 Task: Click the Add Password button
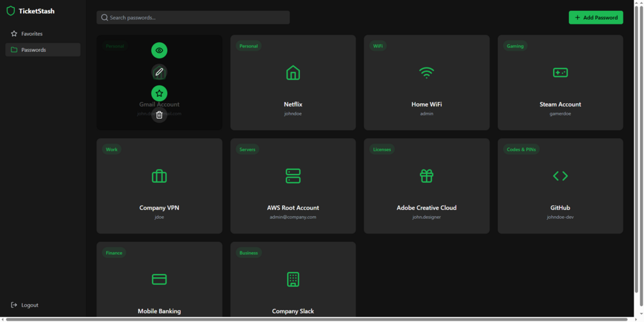(595, 17)
